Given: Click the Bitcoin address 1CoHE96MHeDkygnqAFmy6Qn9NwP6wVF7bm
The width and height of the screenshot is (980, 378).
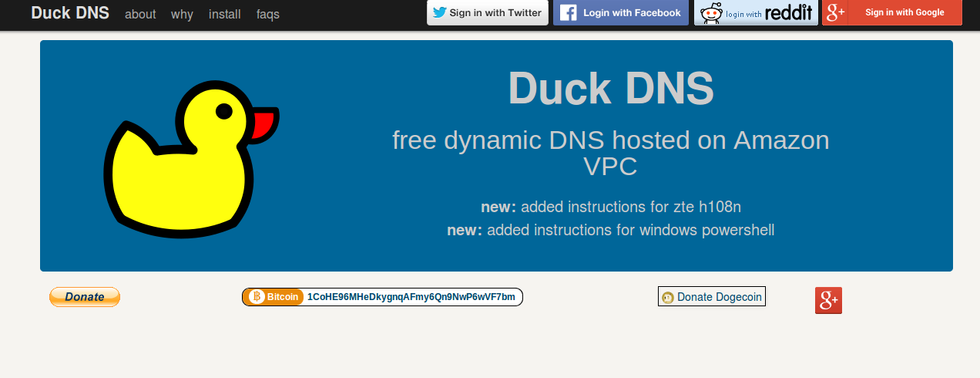Looking at the screenshot, I should pos(411,297).
